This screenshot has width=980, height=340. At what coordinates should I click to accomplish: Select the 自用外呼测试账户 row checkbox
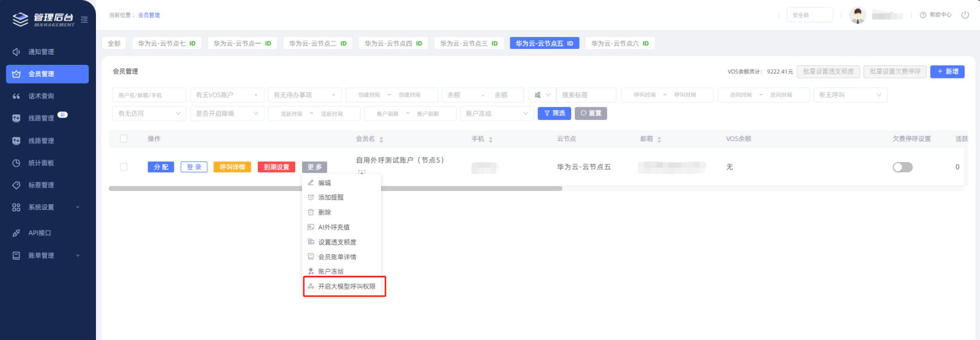124,167
